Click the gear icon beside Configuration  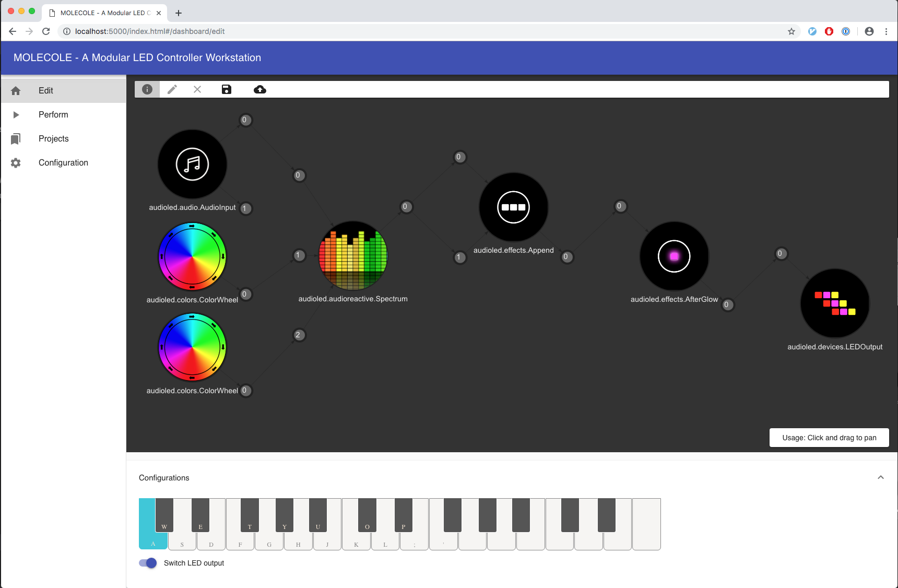[16, 163]
